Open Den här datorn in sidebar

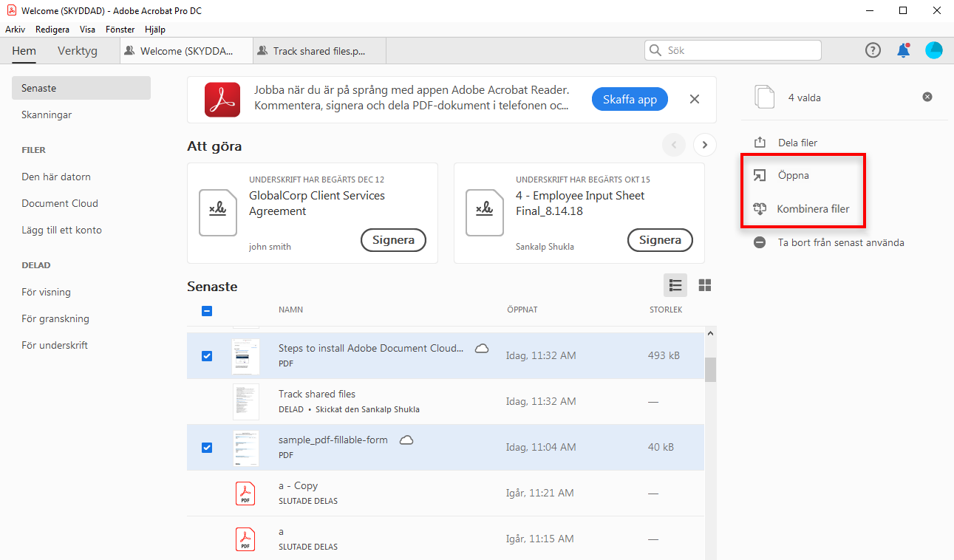click(56, 177)
